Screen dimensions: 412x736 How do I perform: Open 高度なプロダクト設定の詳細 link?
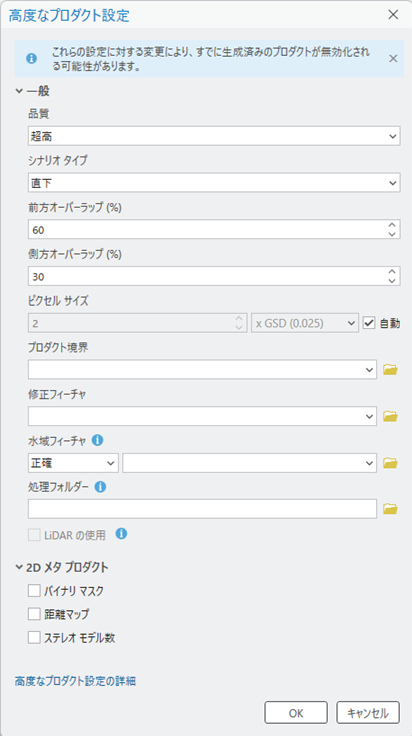[76, 681]
